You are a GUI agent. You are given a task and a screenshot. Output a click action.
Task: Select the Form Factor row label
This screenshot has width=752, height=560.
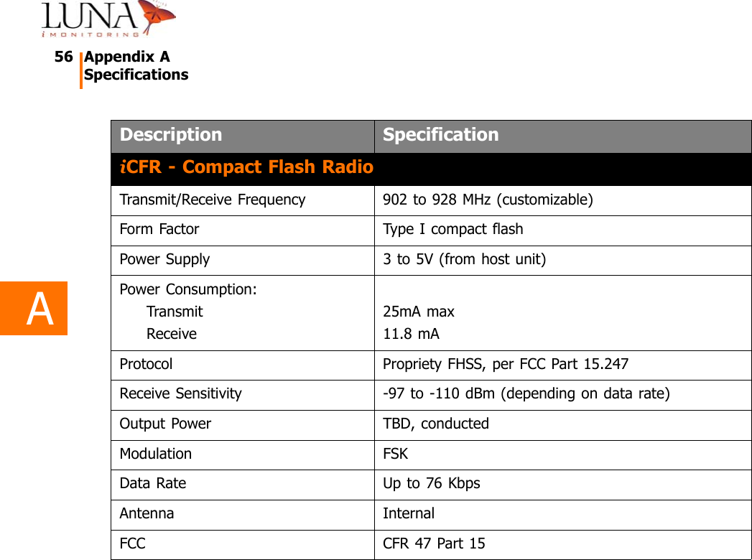(x=159, y=230)
